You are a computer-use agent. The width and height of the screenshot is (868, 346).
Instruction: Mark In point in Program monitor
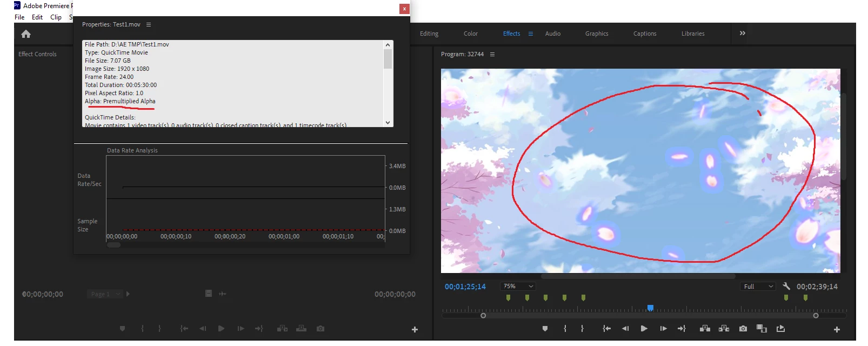[x=565, y=329]
